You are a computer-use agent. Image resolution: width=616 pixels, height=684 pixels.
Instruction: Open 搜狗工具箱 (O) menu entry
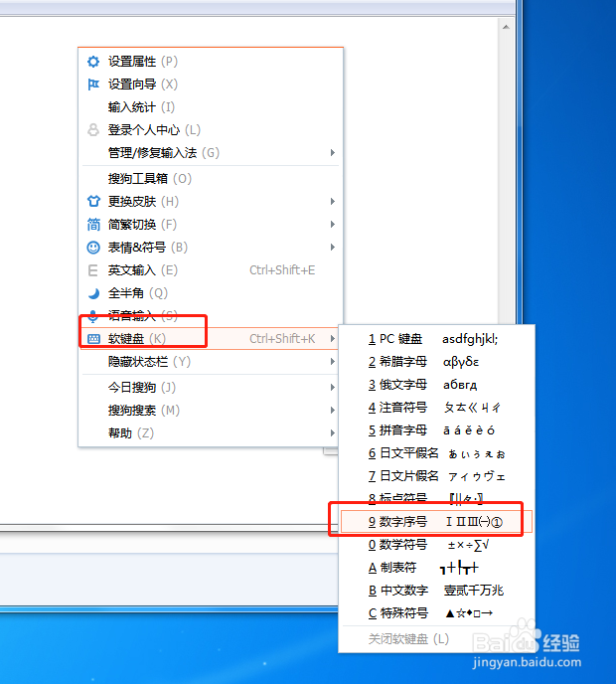(x=210, y=178)
